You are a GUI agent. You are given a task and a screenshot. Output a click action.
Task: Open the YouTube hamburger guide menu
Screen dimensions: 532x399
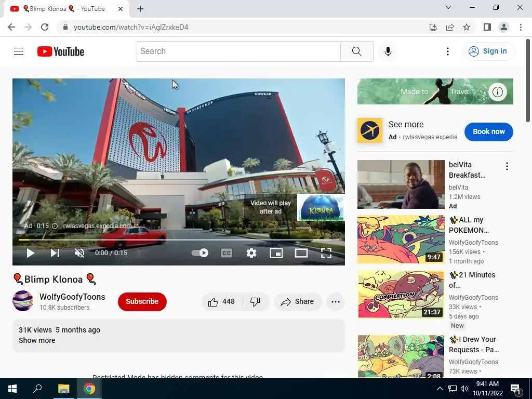(x=19, y=51)
